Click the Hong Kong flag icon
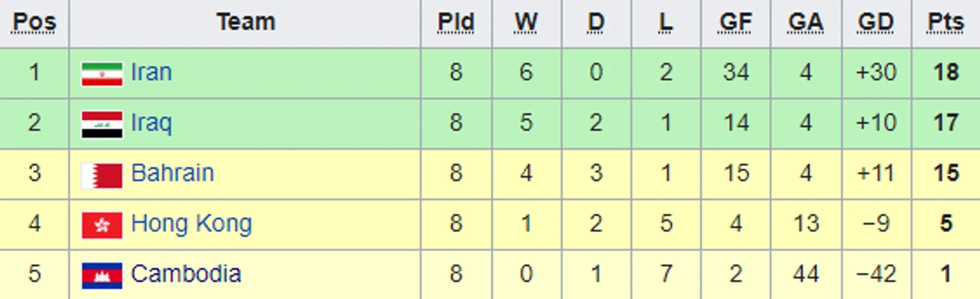980x299 pixels. pyautogui.click(x=102, y=226)
